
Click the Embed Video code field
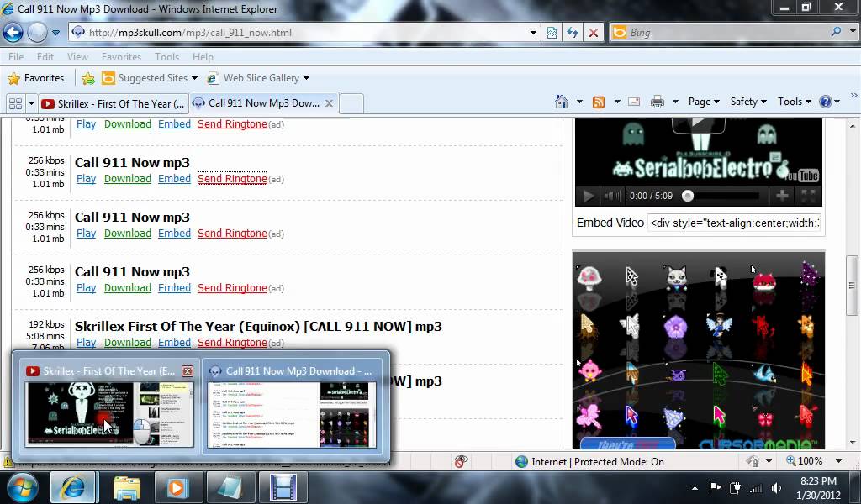[734, 223]
